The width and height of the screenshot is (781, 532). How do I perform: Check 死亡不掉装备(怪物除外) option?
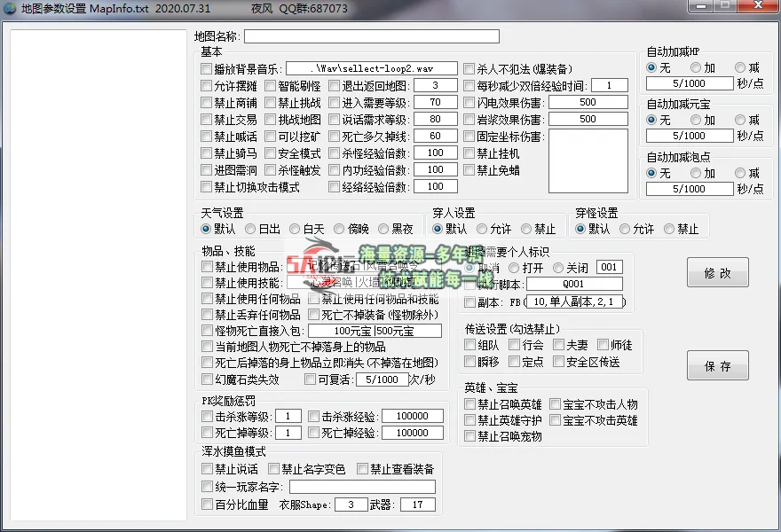pyautogui.click(x=314, y=314)
